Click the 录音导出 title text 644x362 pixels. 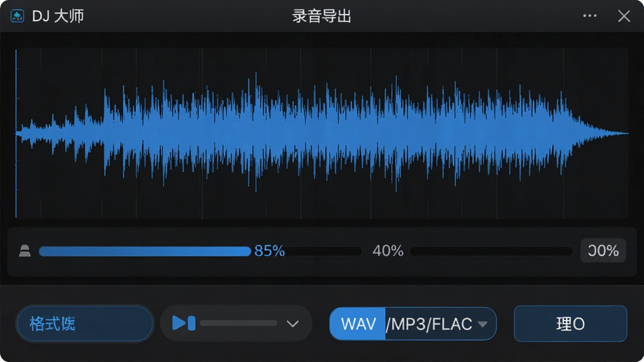pyautogui.click(x=321, y=16)
